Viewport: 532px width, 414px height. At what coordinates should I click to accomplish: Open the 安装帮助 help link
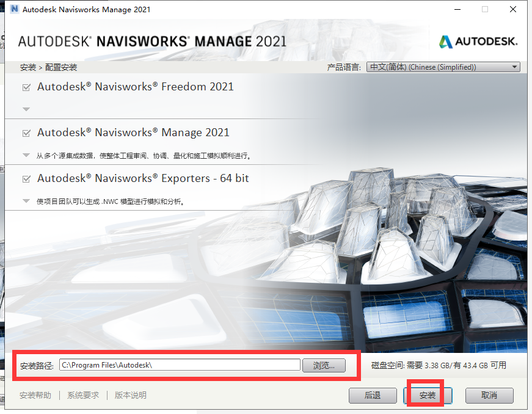tap(35, 395)
